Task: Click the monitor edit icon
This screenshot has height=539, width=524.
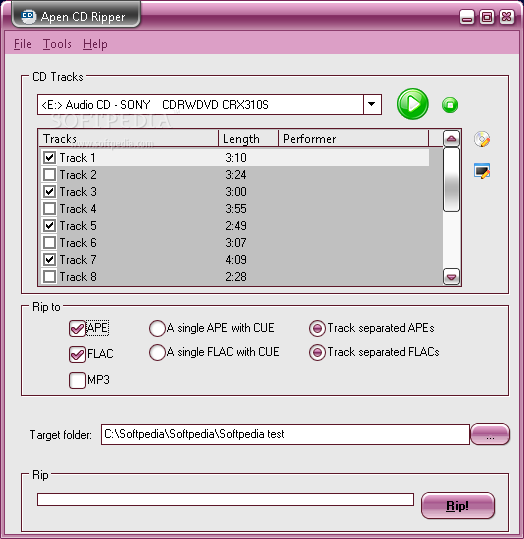Action: 482,171
